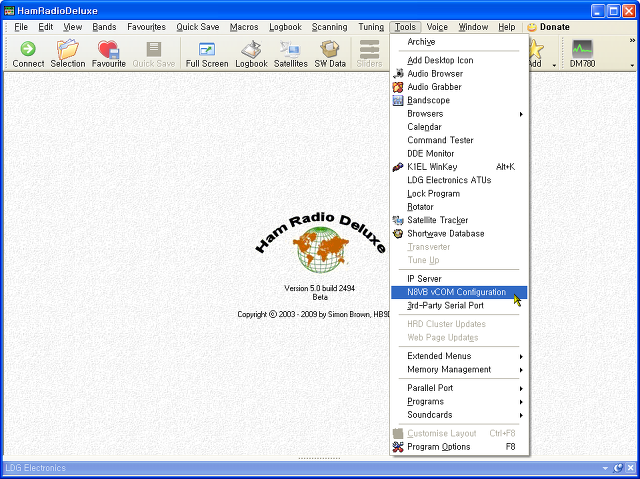Select Archive in Tools menu
This screenshot has height=479, width=640.
pos(459,42)
